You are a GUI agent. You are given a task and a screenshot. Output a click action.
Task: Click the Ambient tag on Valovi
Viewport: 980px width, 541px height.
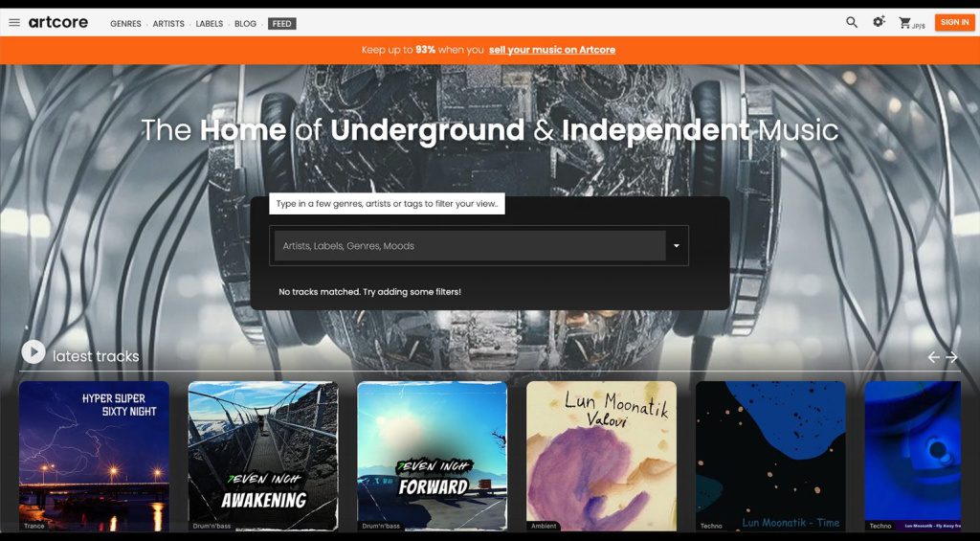(543, 526)
